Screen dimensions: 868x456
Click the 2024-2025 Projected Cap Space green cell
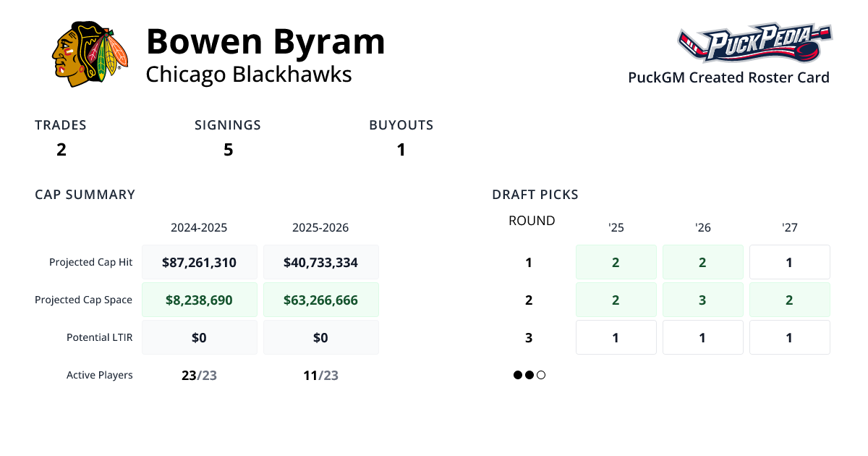(199, 300)
